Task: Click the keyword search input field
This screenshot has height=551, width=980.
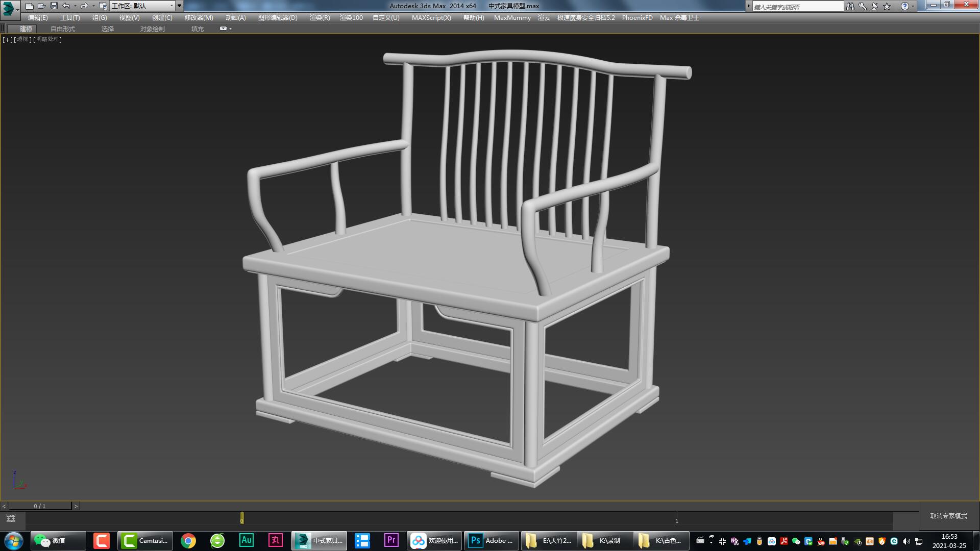Action: tap(796, 6)
